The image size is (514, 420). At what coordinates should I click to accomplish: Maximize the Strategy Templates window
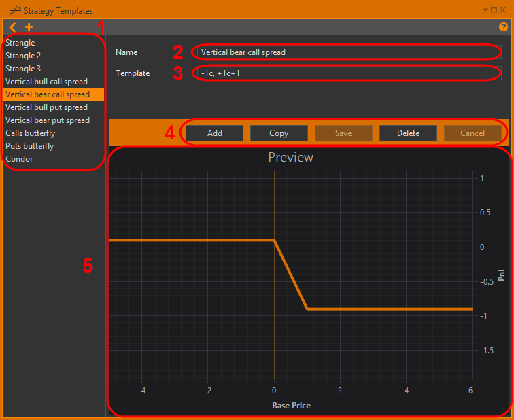pyautogui.click(x=494, y=10)
